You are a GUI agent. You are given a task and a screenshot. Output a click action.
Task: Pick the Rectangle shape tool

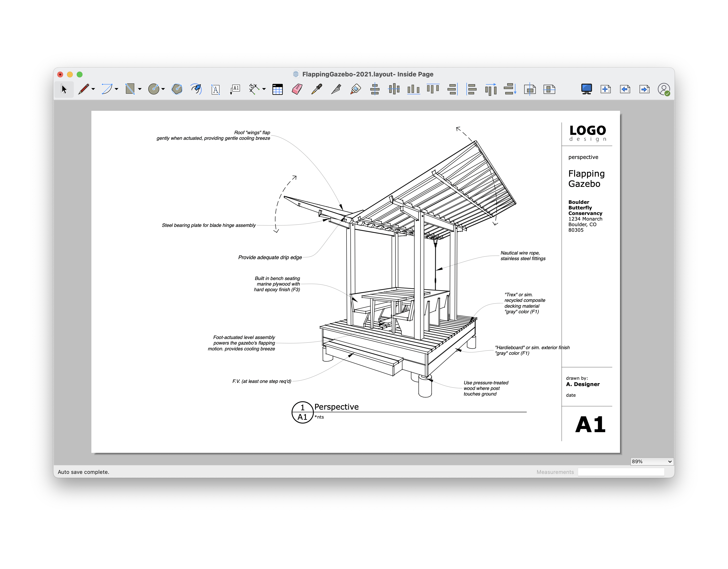pos(130,89)
